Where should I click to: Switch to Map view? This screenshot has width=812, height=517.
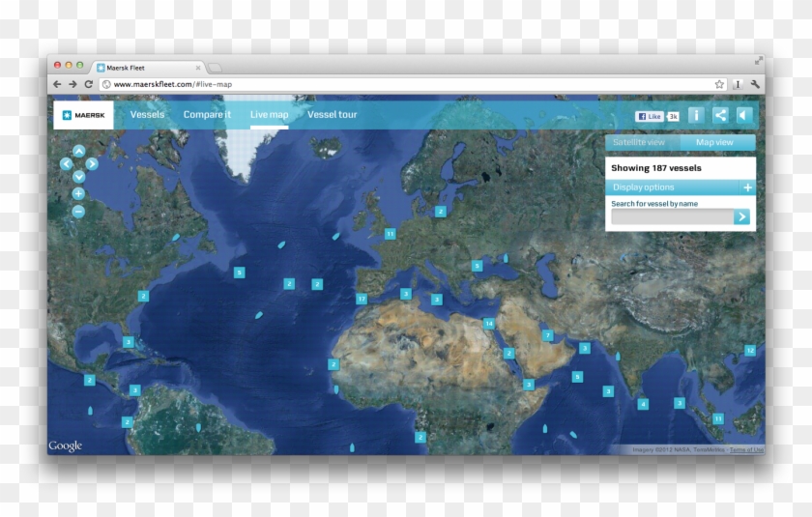pyautogui.click(x=715, y=142)
